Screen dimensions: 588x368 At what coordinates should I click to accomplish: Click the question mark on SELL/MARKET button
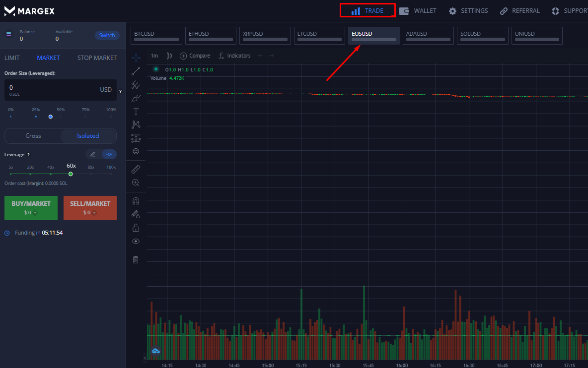94,213
